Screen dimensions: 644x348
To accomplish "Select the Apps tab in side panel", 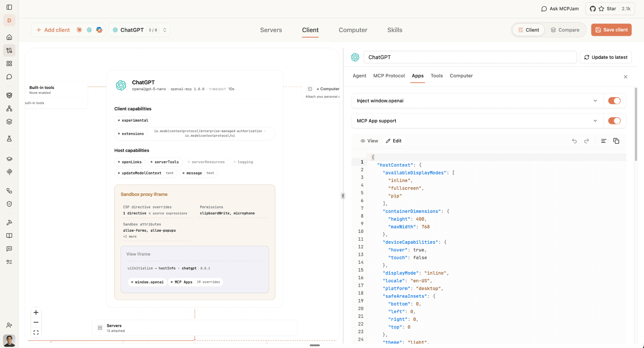I will point(418,76).
